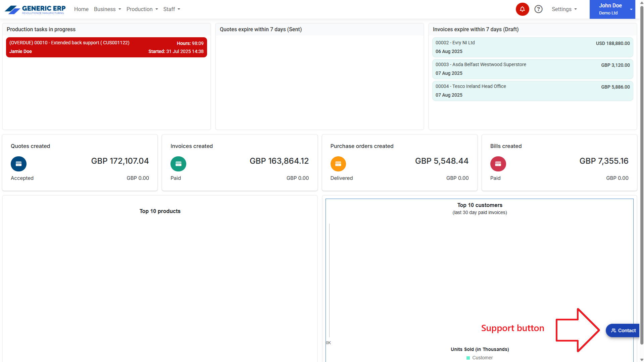Click the red Bills created icon

498,164
